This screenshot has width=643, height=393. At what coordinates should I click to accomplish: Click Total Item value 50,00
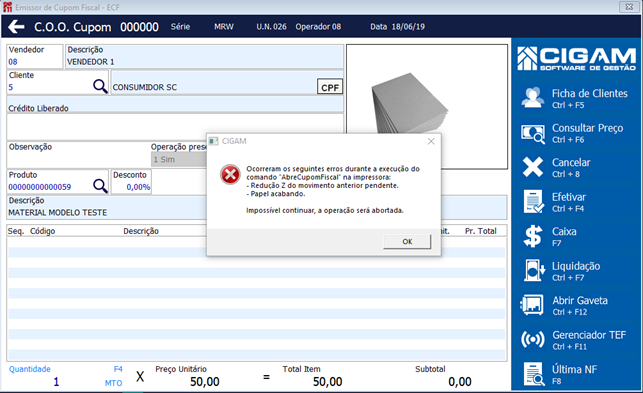[327, 382]
